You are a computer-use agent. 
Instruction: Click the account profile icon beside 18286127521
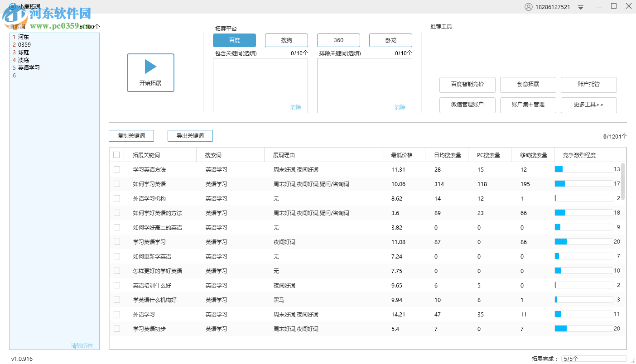pos(530,6)
